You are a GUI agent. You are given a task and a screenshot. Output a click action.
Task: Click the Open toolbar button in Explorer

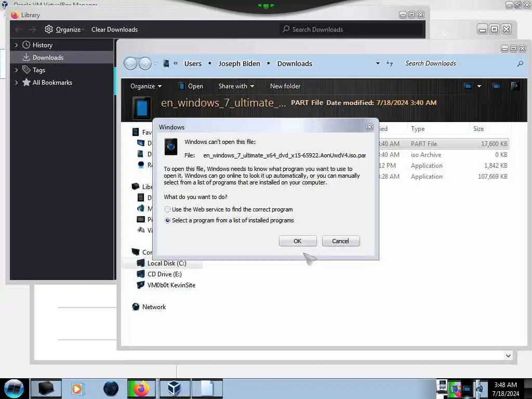click(x=191, y=86)
